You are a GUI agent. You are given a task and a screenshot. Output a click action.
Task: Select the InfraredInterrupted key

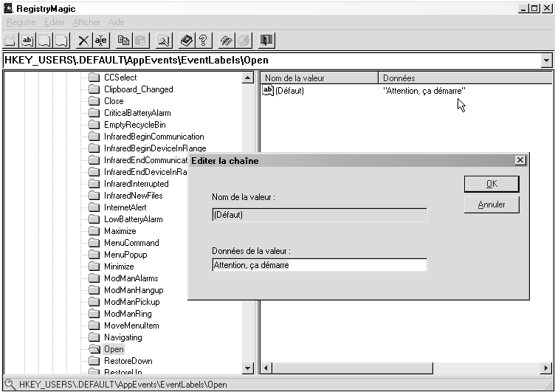pos(137,184)
